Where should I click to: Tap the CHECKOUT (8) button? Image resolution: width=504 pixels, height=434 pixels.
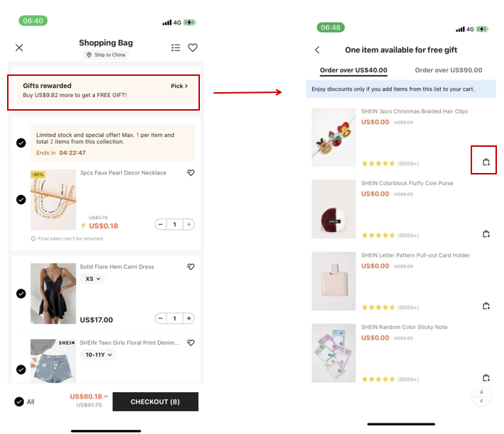[155, 402]
